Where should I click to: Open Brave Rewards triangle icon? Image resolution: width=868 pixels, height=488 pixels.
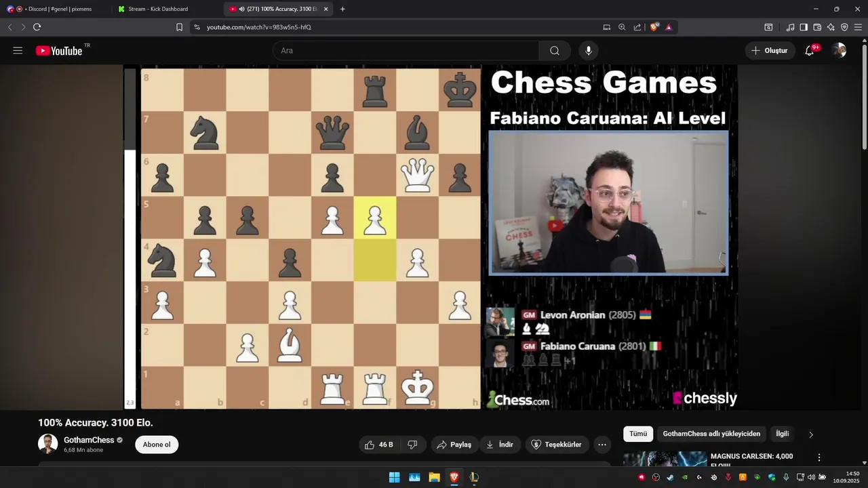click(669, 27)
